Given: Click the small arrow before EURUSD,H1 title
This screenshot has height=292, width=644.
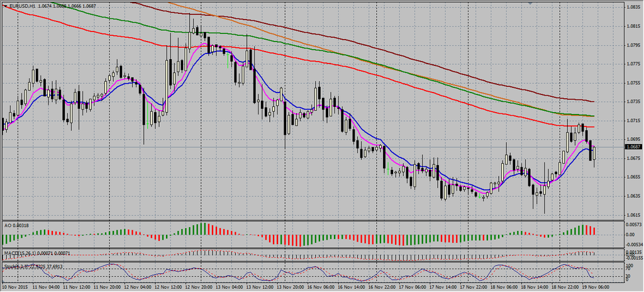Looking at the screenshot, I should 4,6.
